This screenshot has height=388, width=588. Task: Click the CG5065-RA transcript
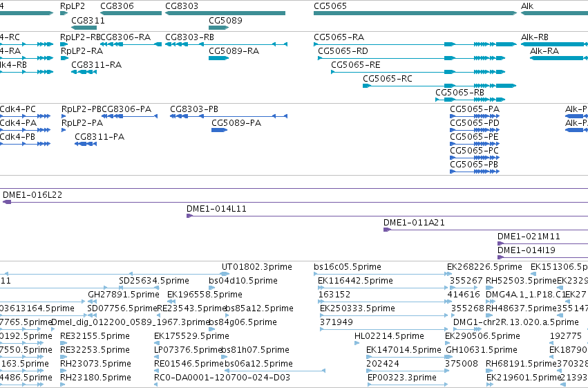(415, 44)
